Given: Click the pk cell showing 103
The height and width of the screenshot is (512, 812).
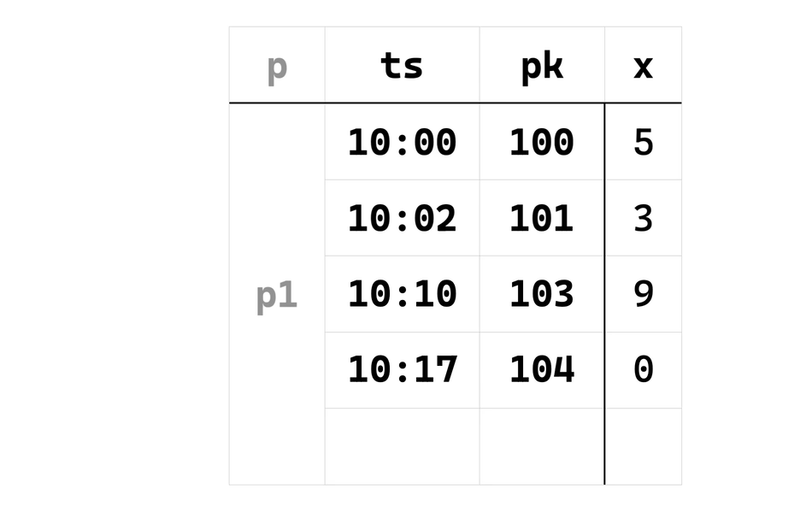Looking at the screenshot, I should [542, 294].
